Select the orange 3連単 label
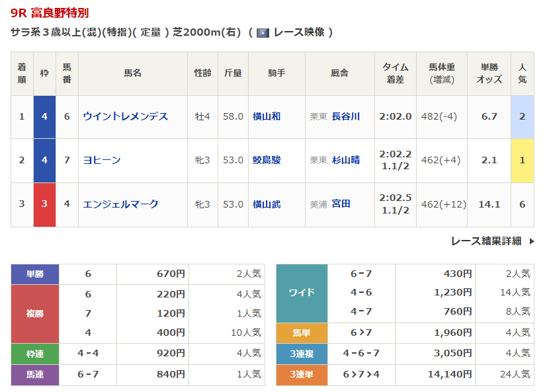 pyautogui.click(x=302, y=375)
